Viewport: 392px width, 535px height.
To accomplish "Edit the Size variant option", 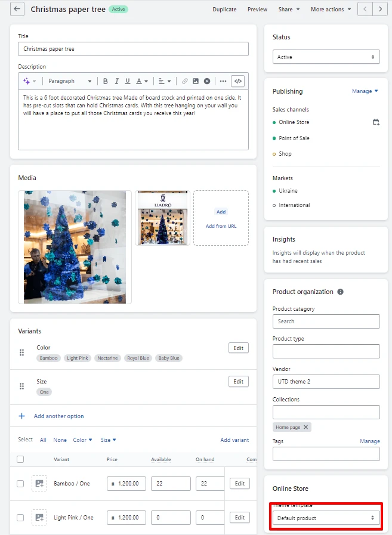I will point(238,382).
